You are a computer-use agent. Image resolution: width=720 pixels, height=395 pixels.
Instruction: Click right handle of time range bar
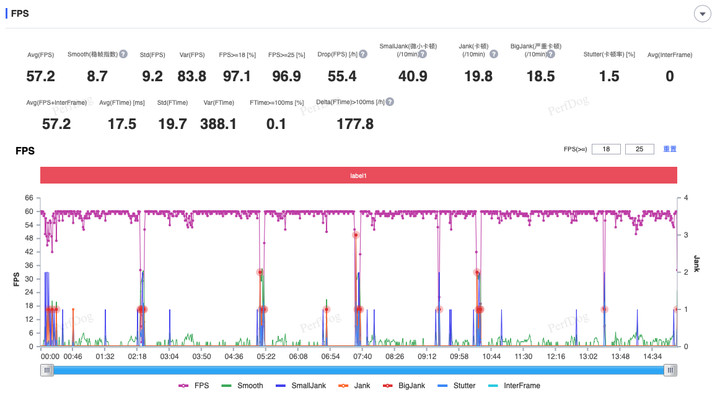pyautogui.click(x=670, y=370)
